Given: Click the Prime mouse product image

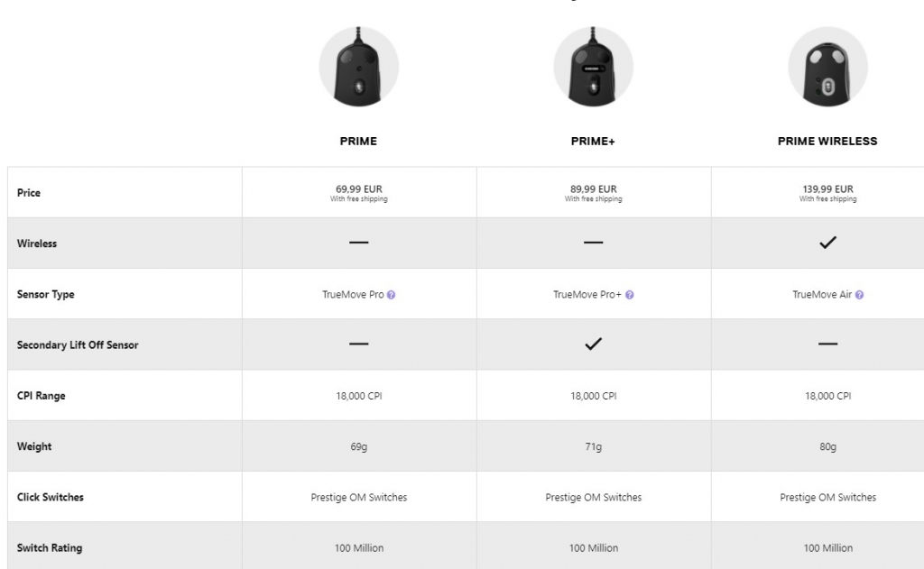Looking at the screenshot, I should coord(358,67).
